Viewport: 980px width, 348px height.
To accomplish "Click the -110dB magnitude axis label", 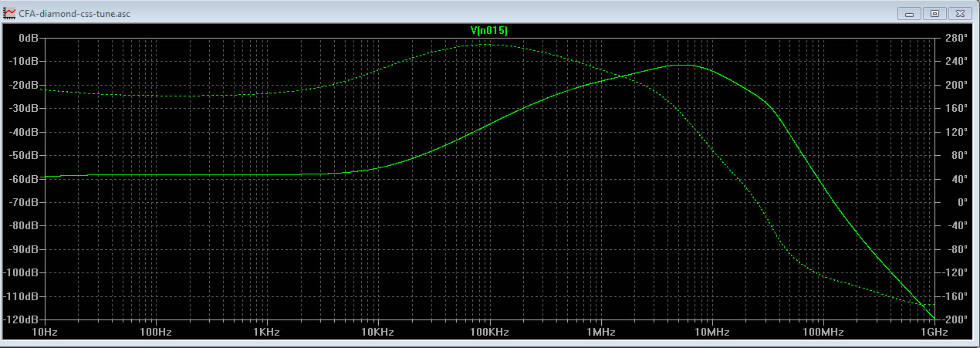I will [22, 296].
